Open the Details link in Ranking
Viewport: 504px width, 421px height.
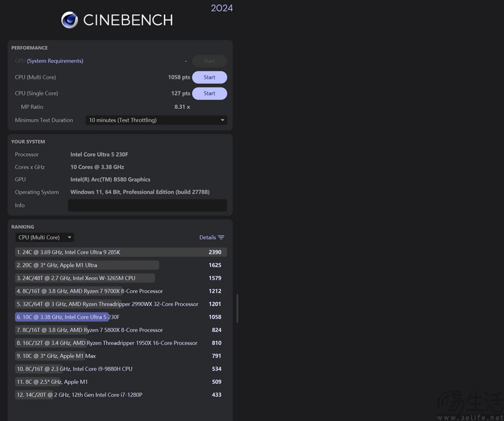(x=208, y=237)
